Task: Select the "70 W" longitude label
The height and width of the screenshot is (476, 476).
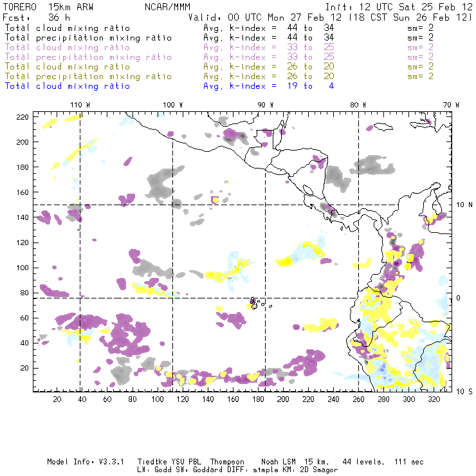Action: [451, 105]
